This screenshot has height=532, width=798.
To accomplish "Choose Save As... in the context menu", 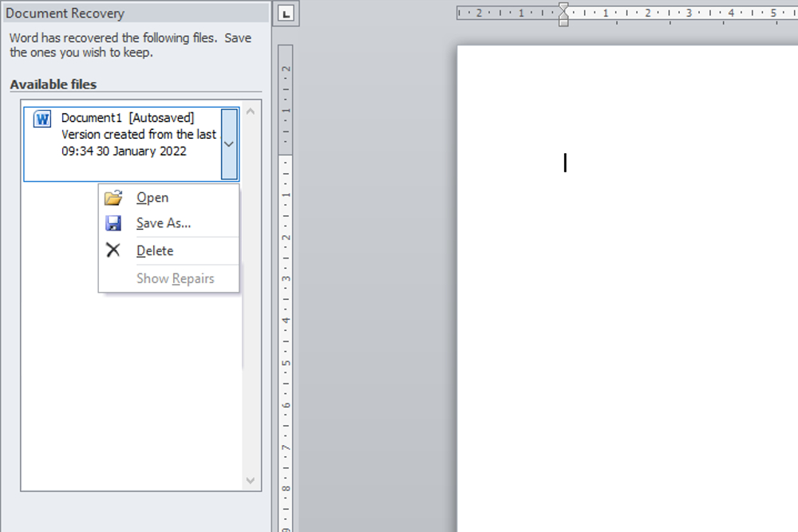I will point(168,223).
